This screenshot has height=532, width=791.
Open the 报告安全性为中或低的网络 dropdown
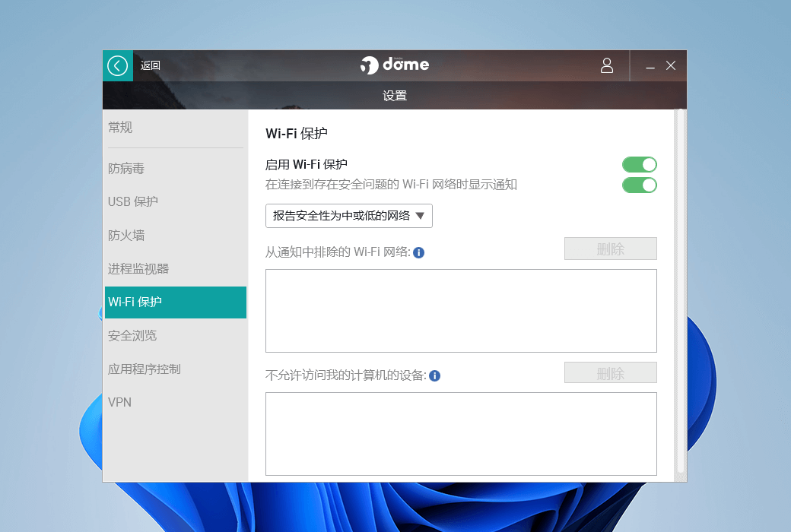348,216
